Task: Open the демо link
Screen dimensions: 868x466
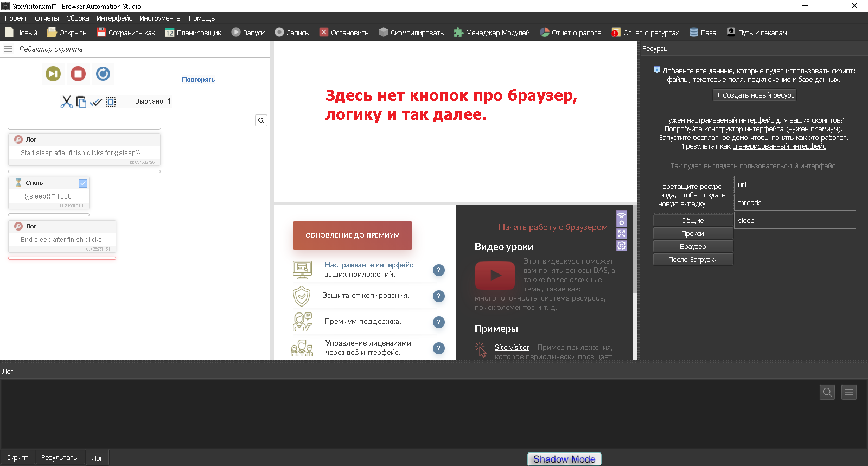Action: pos(740,138)
